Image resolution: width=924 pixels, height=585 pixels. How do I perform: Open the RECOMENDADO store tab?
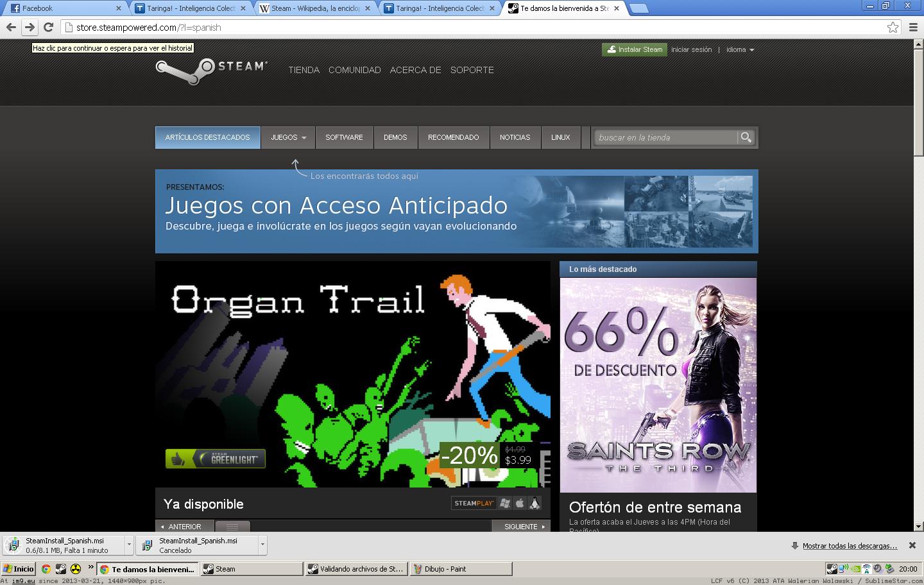coord(454,137)
